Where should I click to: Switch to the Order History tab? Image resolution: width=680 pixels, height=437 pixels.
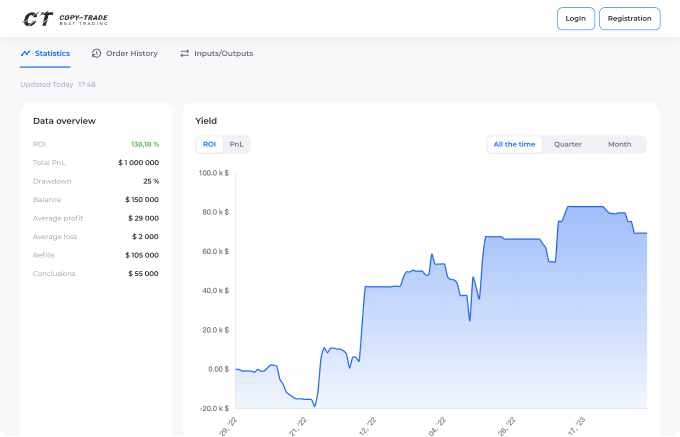(131, 53)
